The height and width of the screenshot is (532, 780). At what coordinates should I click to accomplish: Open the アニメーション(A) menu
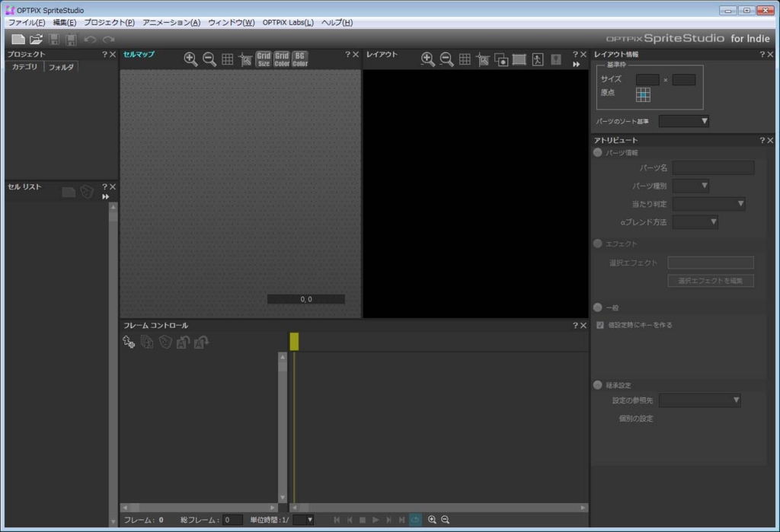pyautogui.click(x=171, y=22)
